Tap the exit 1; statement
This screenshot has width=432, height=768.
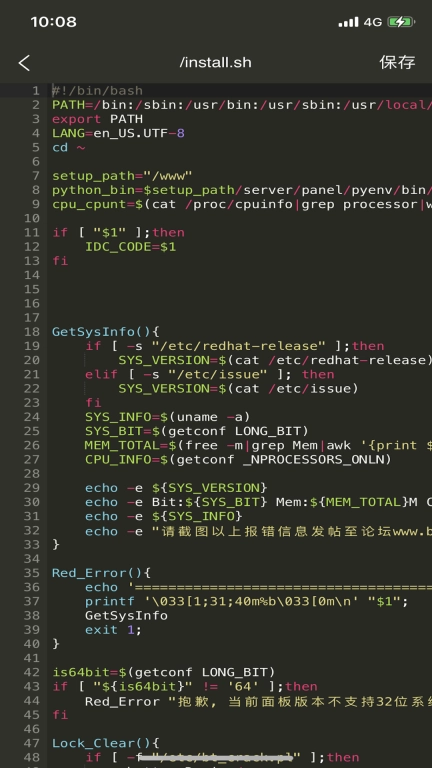click(x=114, y=629)
